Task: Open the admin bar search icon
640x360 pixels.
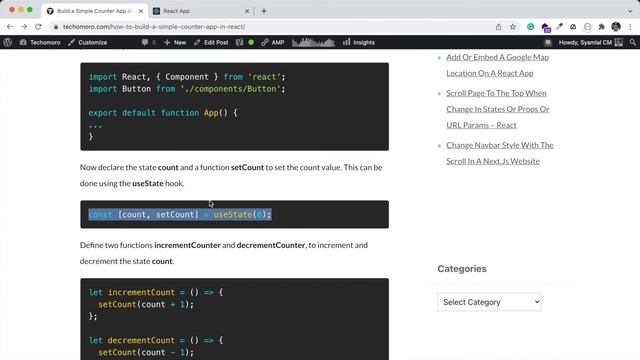Action: pyautogui.click(x=633, y=42)
